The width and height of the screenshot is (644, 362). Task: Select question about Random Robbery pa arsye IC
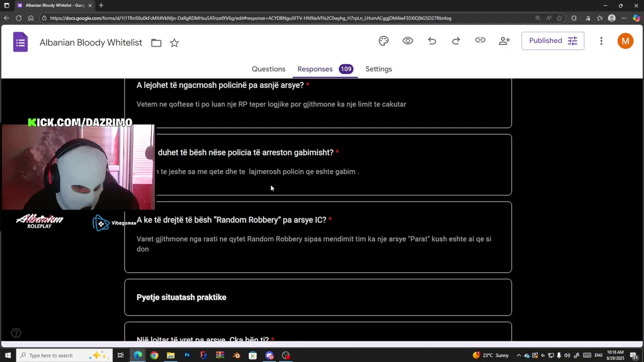231,220
